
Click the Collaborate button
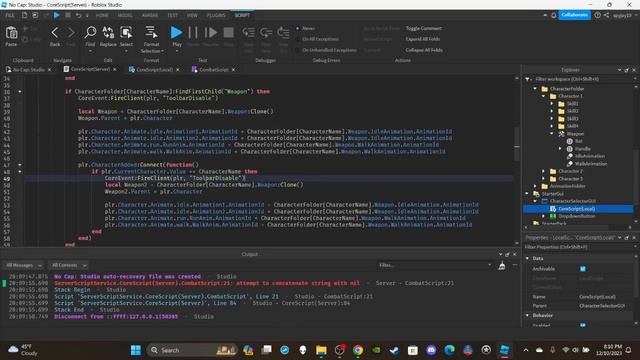click(574, 15)
